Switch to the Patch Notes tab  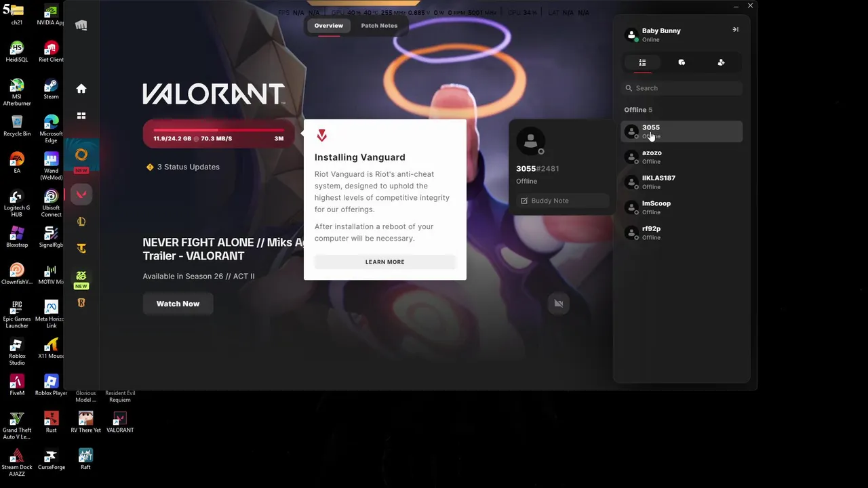tap(379, 26)
